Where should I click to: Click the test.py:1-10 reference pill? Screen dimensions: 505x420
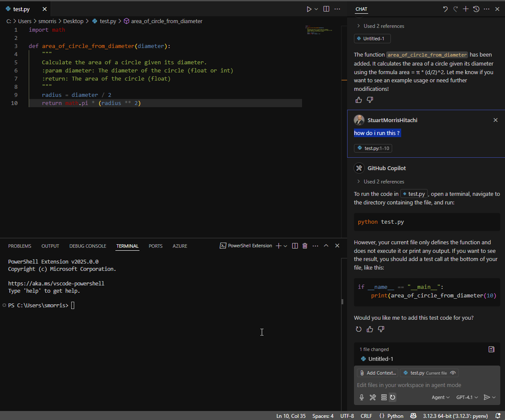pyautogui.click(x=372, y=148)
